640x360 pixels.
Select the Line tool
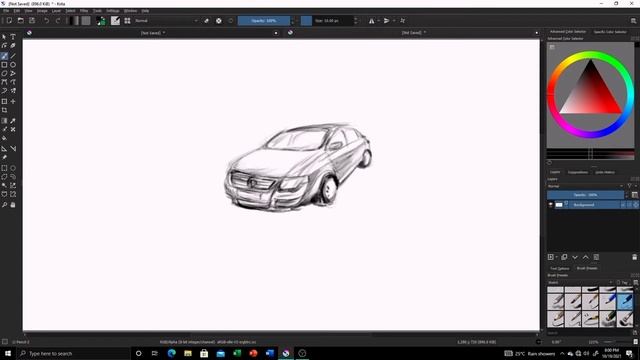[x=13, y=56]
